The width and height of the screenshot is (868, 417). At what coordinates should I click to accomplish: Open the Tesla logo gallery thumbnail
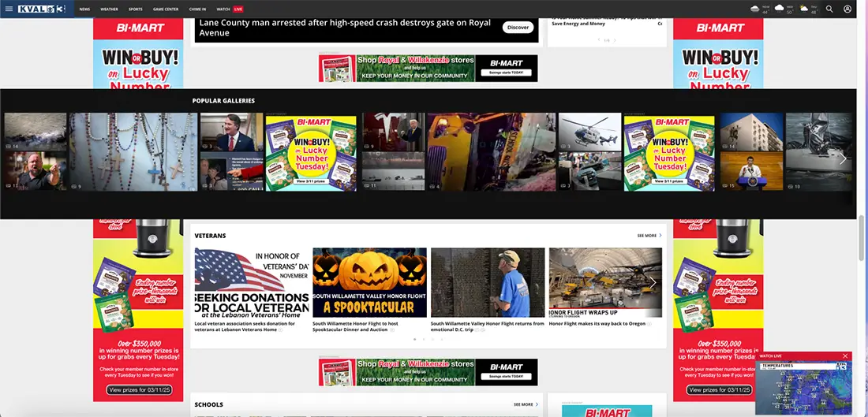pos(394,132)
